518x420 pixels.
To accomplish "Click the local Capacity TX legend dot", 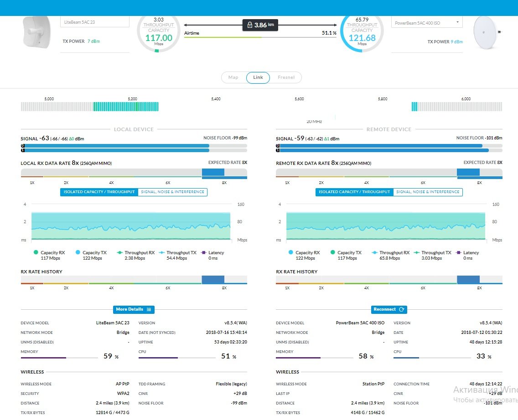I will tap(78, 252).
